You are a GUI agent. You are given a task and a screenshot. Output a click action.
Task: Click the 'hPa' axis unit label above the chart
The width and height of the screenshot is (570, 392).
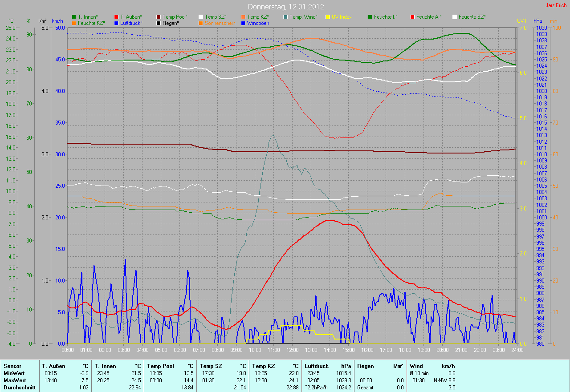pyautogui.click(x=538, y=21)
